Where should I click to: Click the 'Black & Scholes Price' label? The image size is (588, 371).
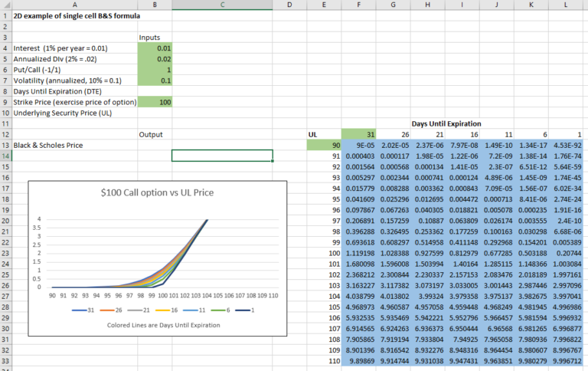pyautogui.click(x=48, y=146)
